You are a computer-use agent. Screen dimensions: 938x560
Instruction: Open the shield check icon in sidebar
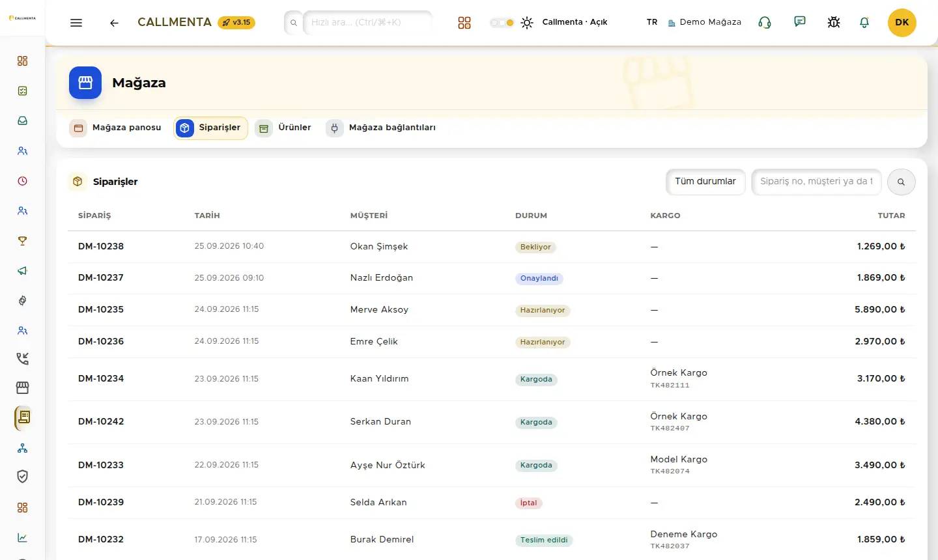point(23,477)
